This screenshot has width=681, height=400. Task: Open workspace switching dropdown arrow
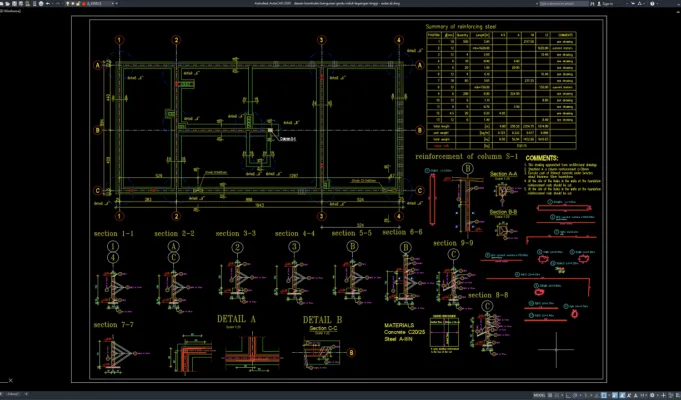658,395
